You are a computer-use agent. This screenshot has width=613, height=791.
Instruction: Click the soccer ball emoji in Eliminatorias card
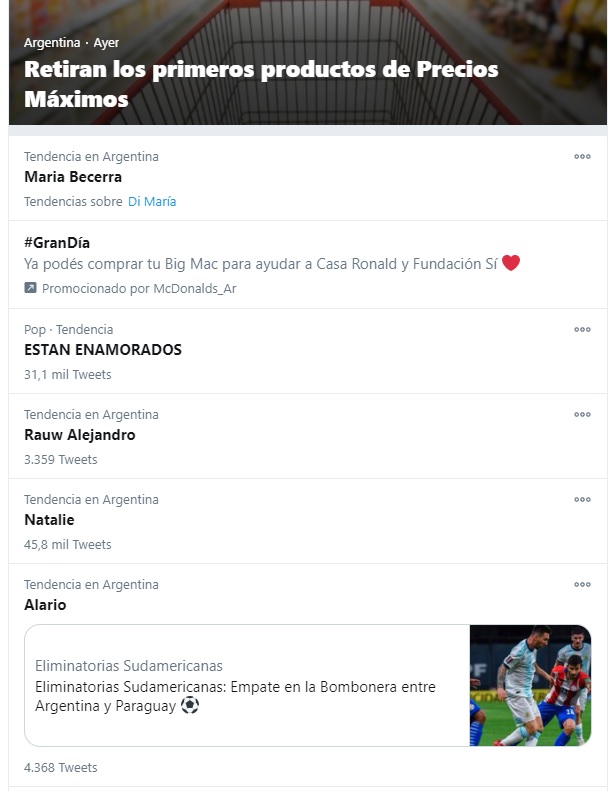190,706
